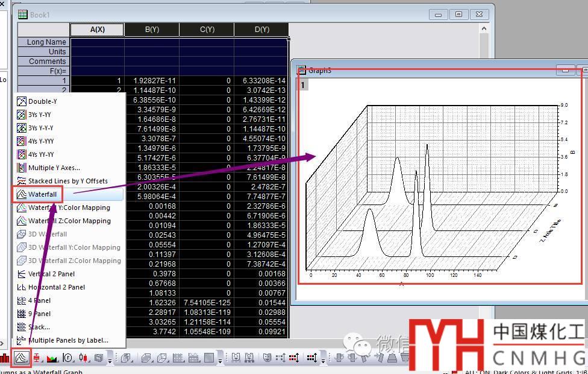This screenshot has height=374, width=588.
Task: Click the Waterfall plot toolbar button
Action: point(21,358)
